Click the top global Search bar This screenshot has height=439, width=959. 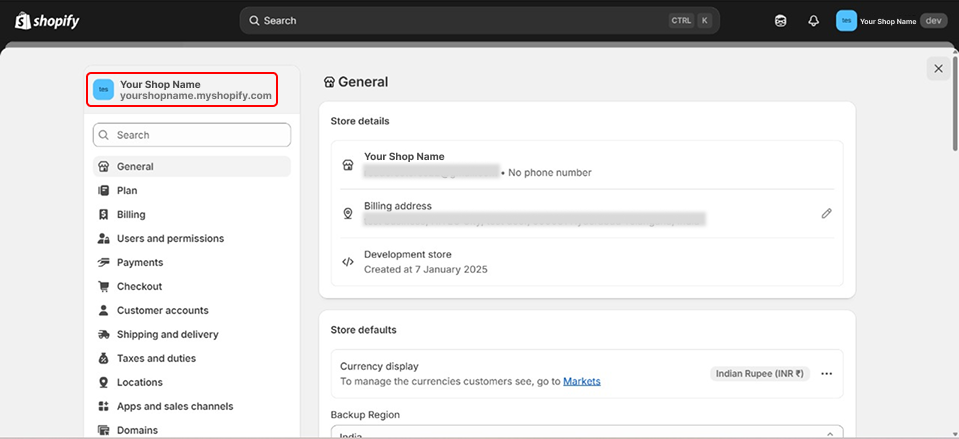(x=480, y=20)
